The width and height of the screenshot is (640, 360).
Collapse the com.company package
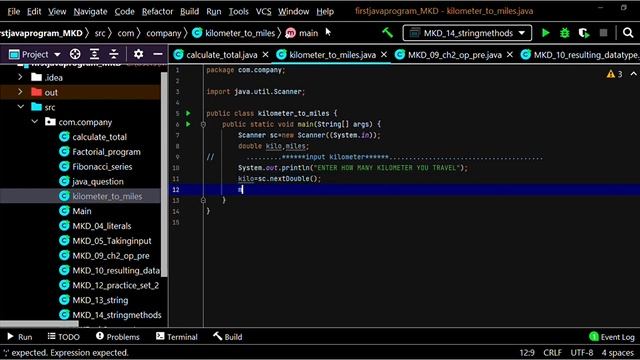click(x=35, y=121)
